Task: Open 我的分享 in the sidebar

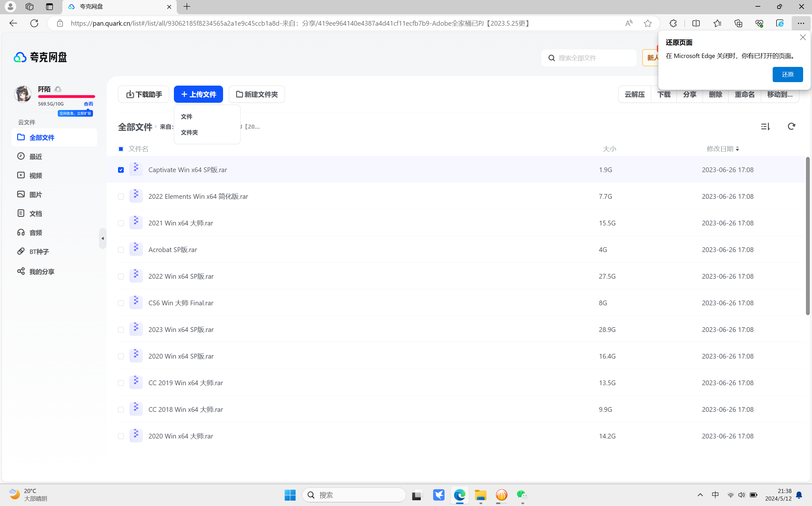Action: pos(42,271)
